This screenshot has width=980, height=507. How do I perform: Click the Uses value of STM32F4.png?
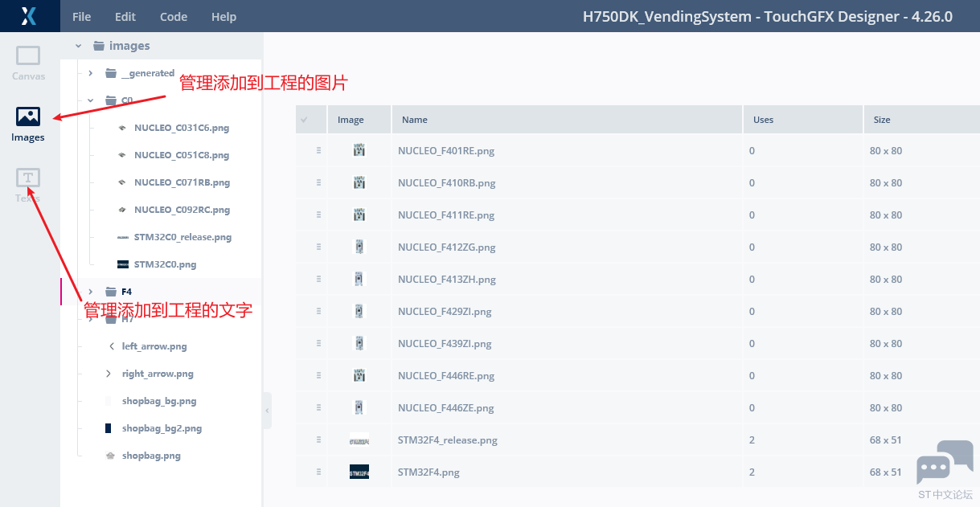coord(752,472)
